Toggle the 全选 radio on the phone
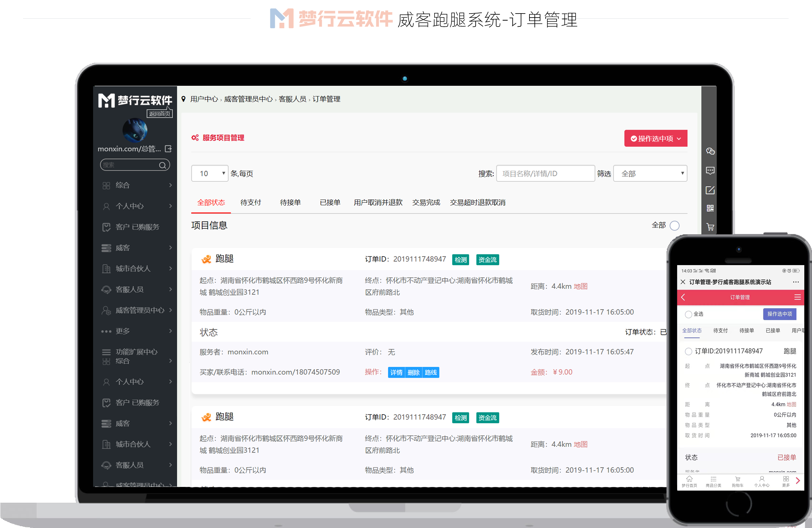The width and height of the screenshot is (812, 528). (689, 314)
